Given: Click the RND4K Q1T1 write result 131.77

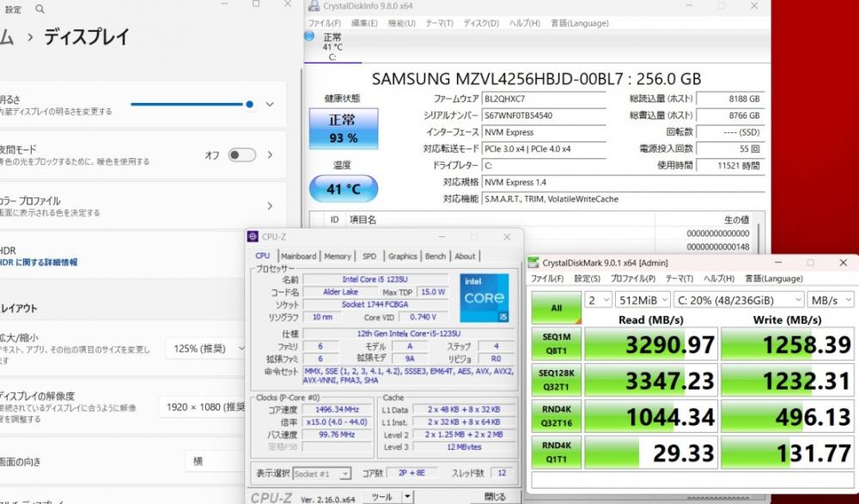Looking at the screenshot, I should point(787,452).
